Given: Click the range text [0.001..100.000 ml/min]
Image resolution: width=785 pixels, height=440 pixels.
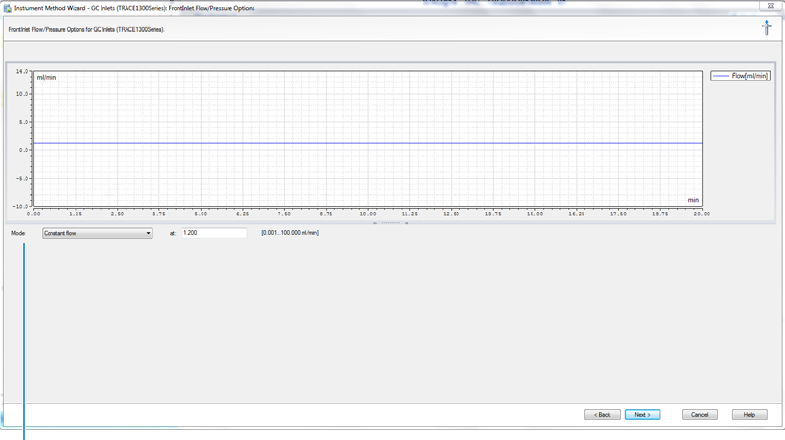Looking at the screenshot, I should point(290,233).
